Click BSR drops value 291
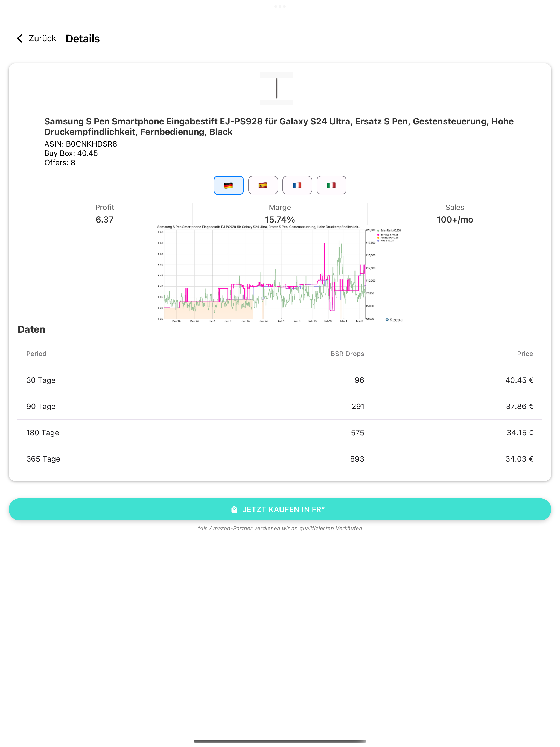This screenshot has width=560, height=747. click(358, 407)
